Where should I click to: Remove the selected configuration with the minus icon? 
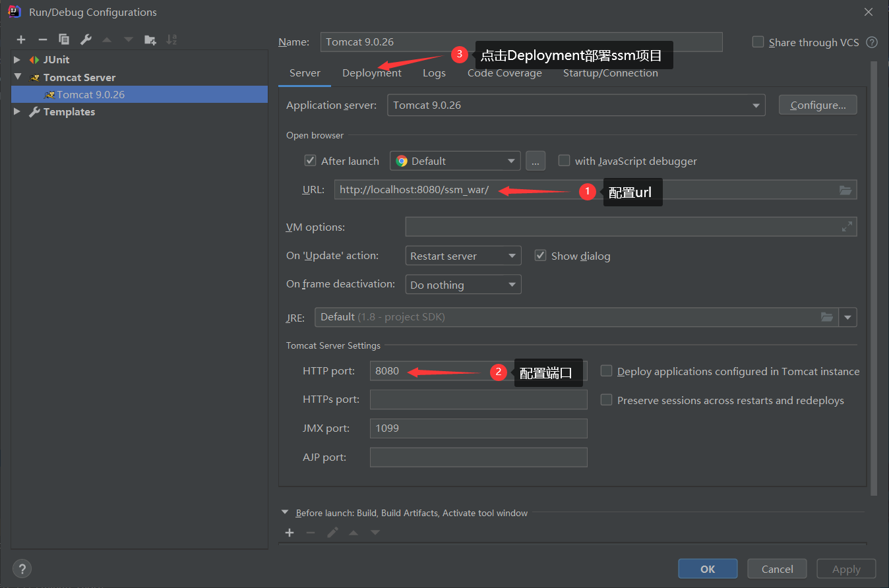click(42, 40)
